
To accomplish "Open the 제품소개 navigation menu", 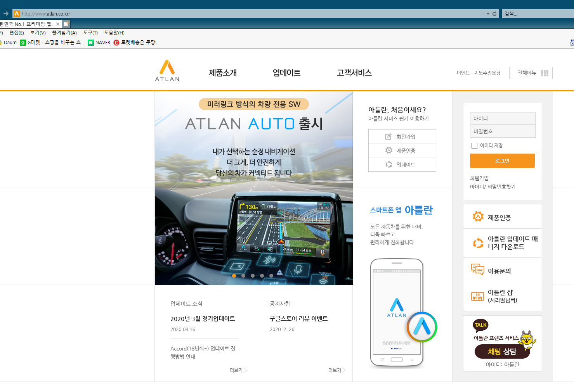I will (223, 73).
